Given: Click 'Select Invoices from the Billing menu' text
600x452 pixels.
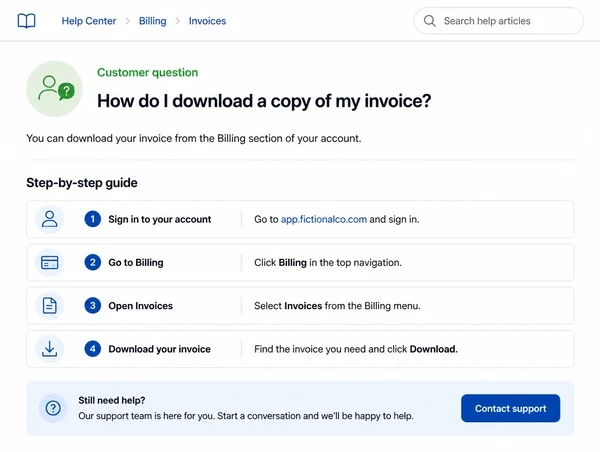Looking at the screenshot, I should (337, 306).
